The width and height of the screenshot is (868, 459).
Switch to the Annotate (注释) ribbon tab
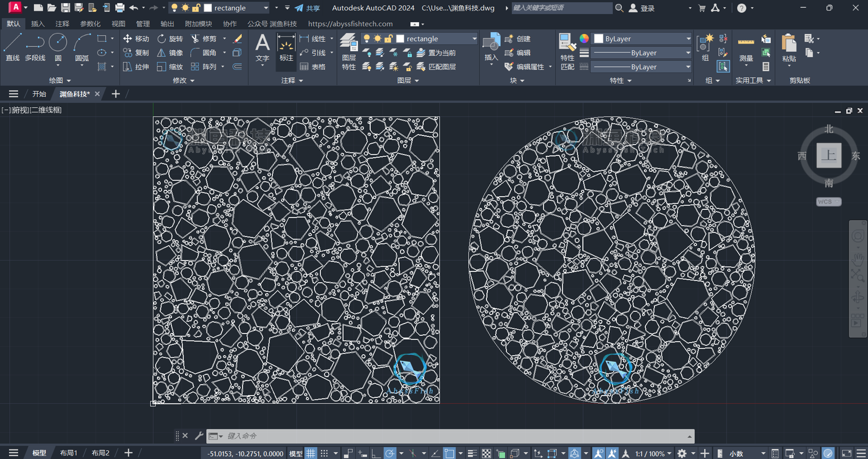(x=62, y=24)
